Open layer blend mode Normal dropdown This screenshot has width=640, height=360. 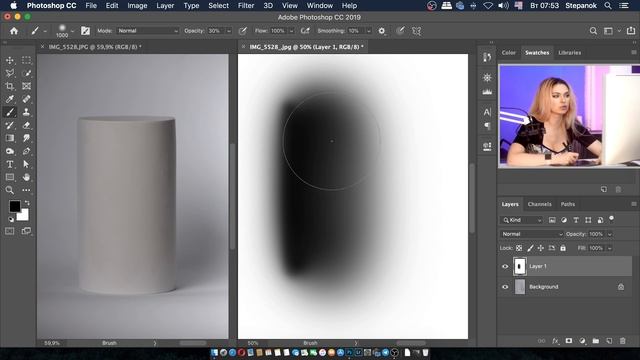[x=531, y=234]
